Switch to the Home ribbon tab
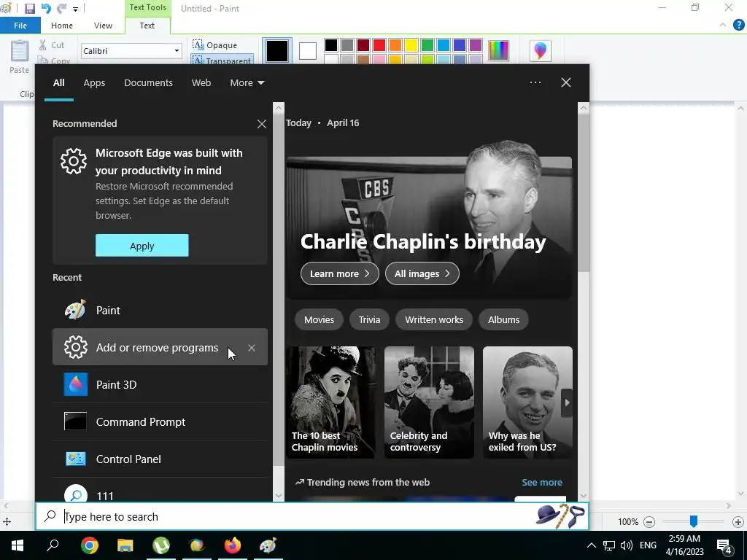 click(x=62, y=26)
